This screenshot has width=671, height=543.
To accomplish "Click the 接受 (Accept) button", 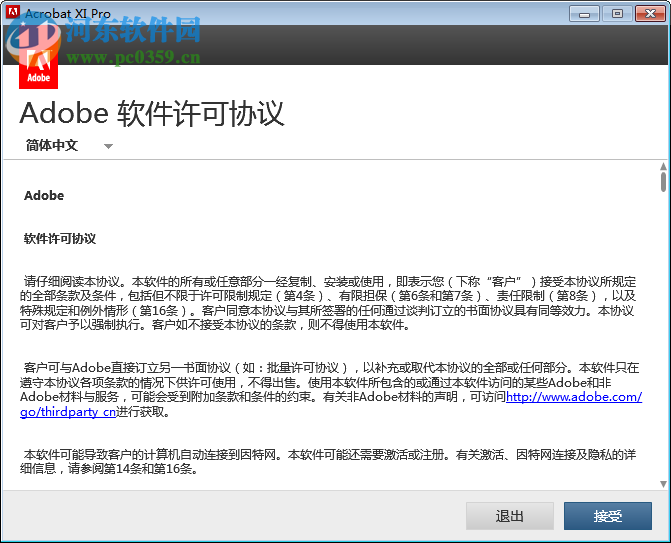I will (x=608, y=516).
